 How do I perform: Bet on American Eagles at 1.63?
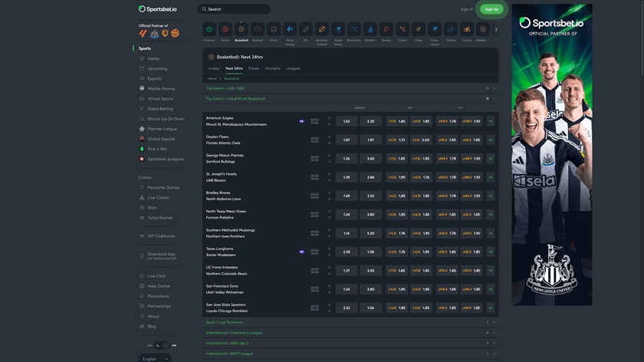coord(347,121)
